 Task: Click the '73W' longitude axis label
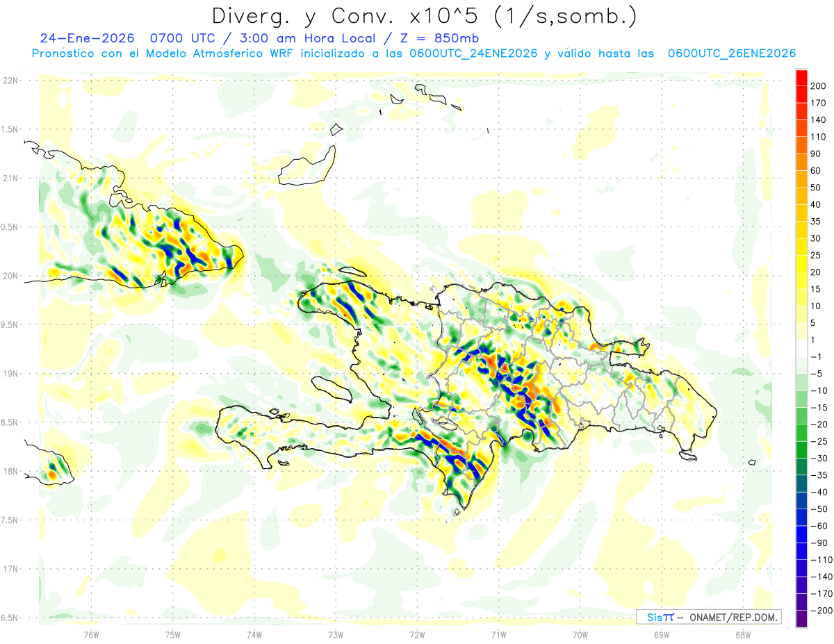pos(336,635)
